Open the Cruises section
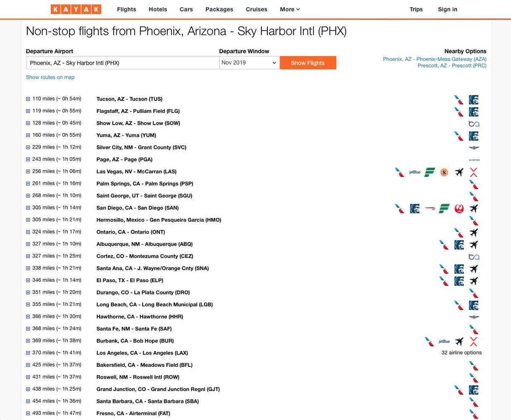The width and height of the screenshot is (511, 420). [x=257, y=9]
